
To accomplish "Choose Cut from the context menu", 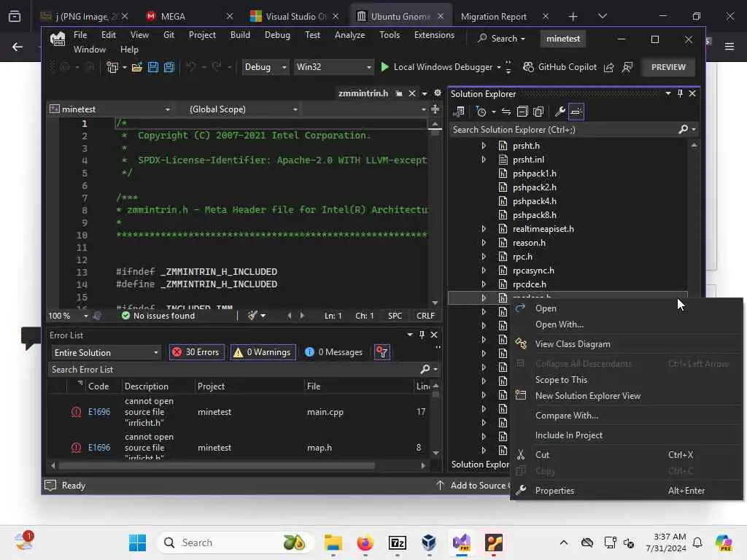I will 626,455.
